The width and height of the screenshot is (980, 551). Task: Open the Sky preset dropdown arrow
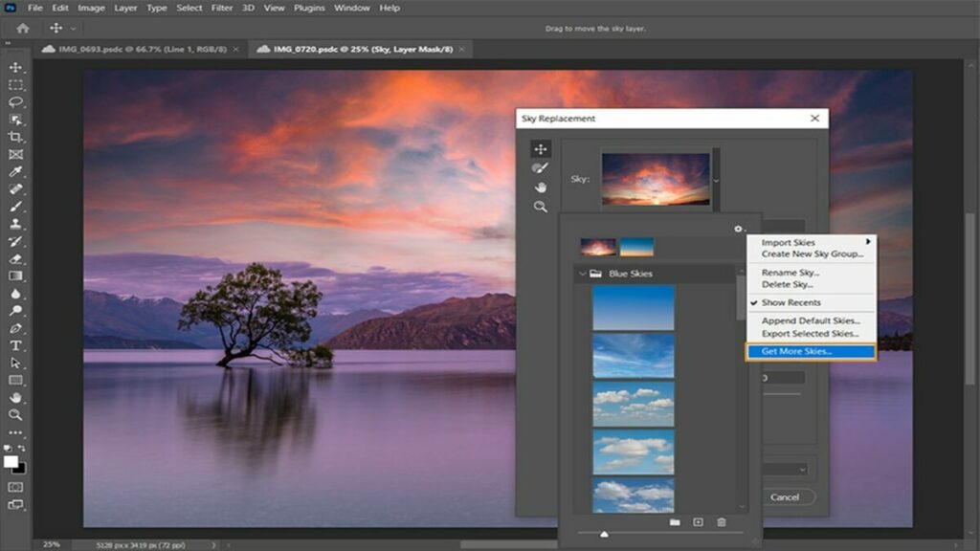pos(716,180)
